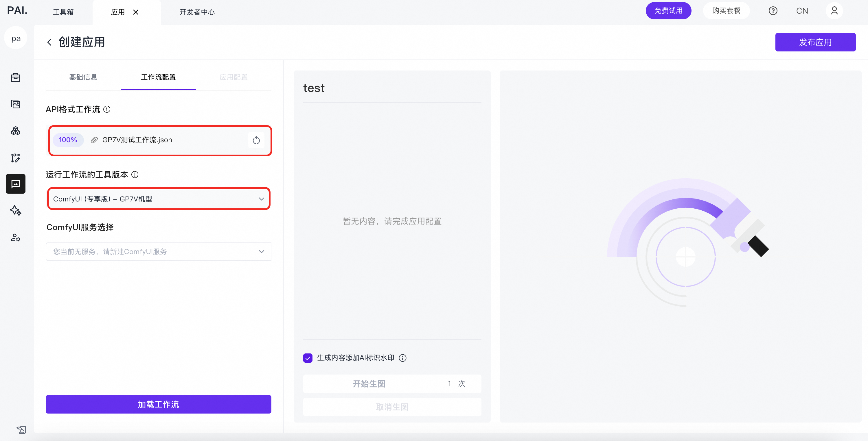Click the briefcase toolbox sidebar icon

click(16, 77)
